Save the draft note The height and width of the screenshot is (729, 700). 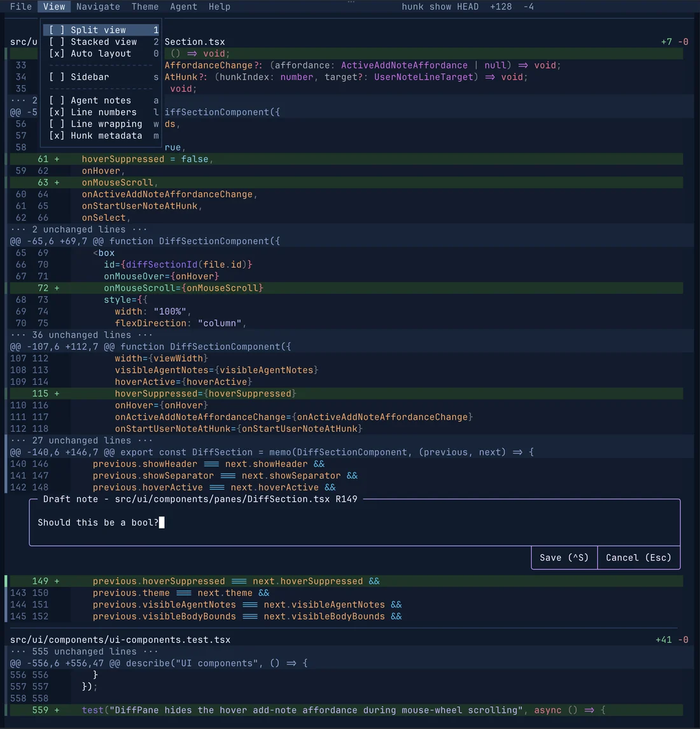pyautogui.click(x=564, y=557)
